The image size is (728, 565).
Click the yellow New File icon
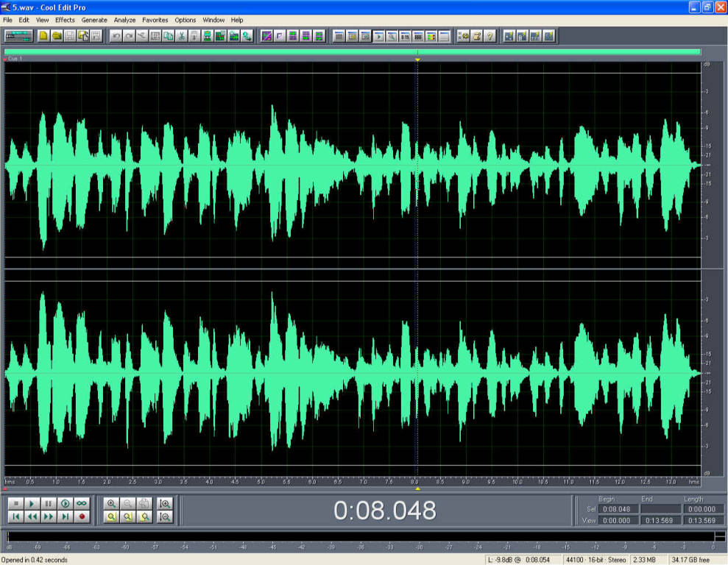click(43, 35)
